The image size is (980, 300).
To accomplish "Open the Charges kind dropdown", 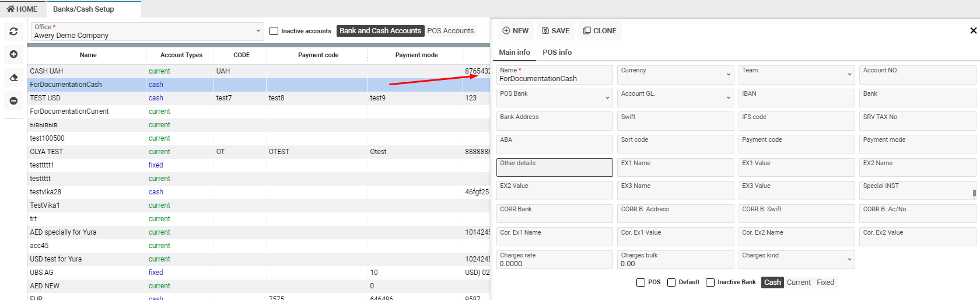I will click(796, 260).
